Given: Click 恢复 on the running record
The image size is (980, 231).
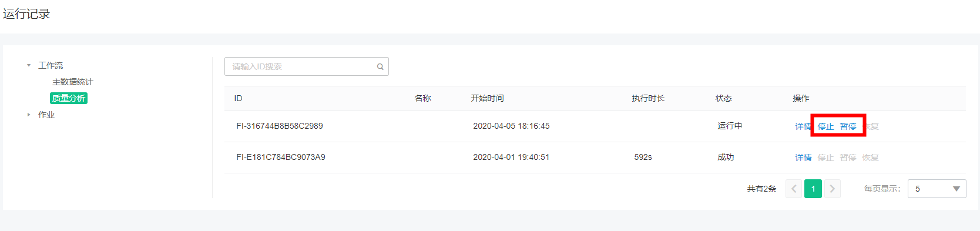Looking at the screenshot, I should tap(872, 126).
